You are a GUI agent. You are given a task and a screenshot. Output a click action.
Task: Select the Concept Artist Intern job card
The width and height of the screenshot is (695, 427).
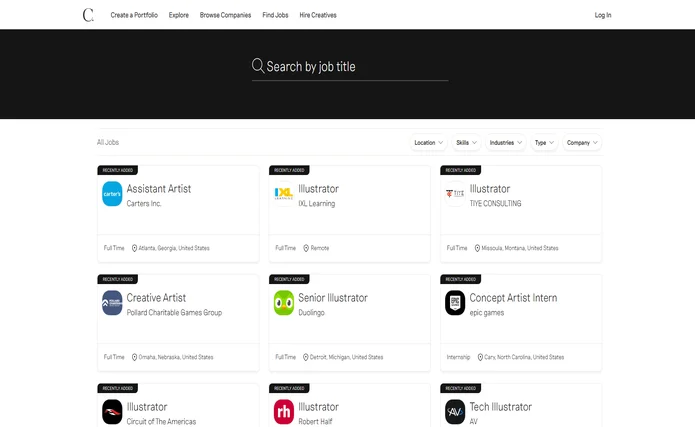[x=513, y=298]
